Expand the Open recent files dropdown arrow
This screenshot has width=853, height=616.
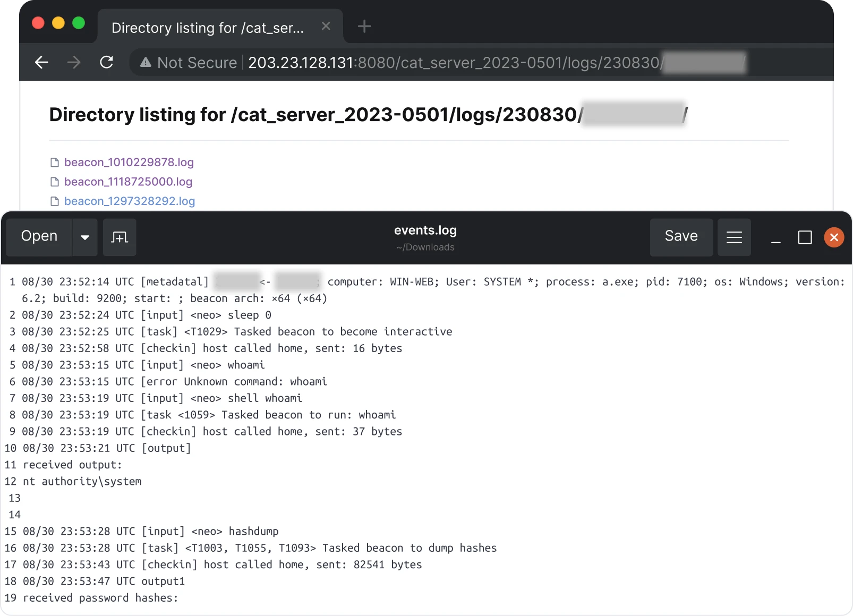85,237
